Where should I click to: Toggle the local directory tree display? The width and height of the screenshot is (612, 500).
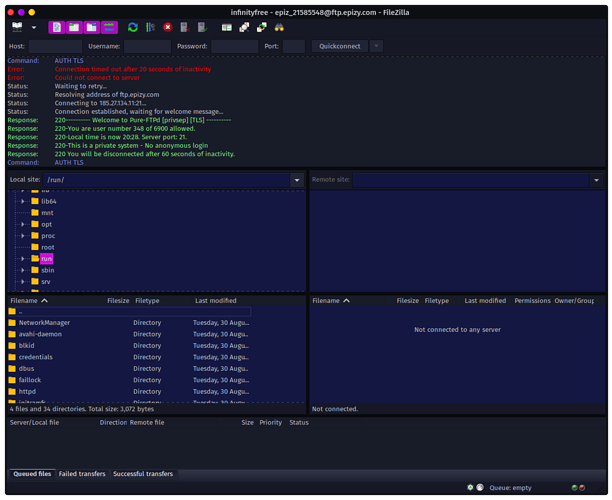click(74, 27)
